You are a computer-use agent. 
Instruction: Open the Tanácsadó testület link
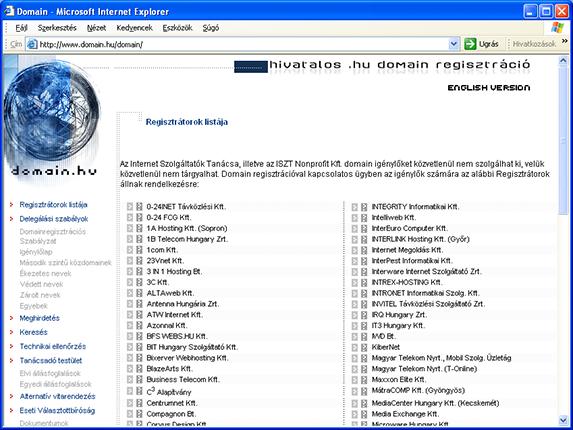(51, 361)
